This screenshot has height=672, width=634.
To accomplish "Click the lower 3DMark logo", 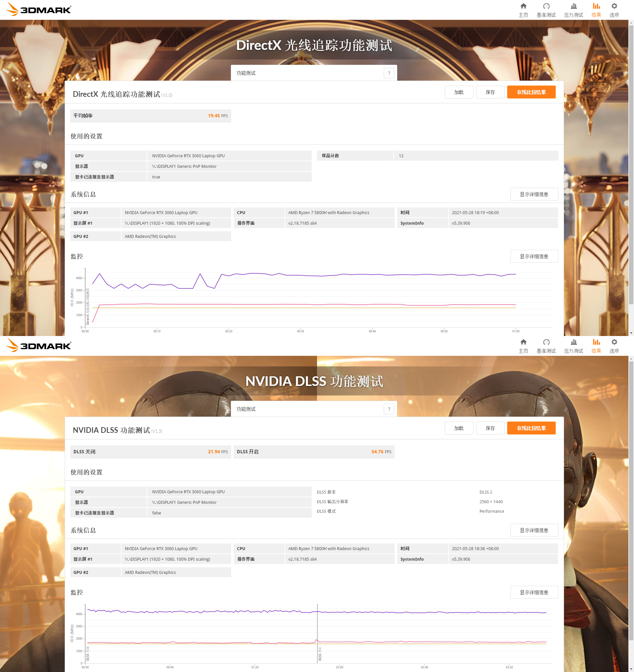I will (x=39, y=345).
